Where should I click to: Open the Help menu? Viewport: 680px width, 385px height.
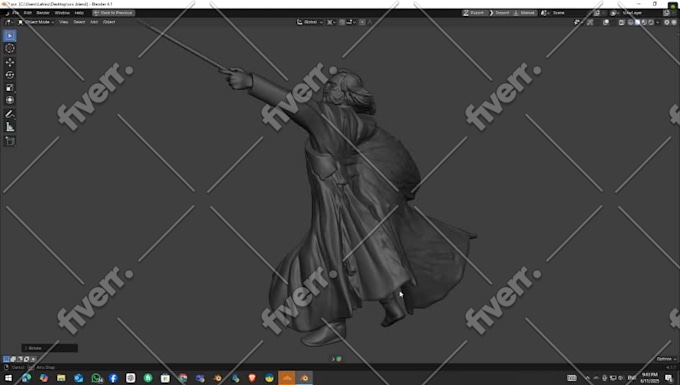79,13
